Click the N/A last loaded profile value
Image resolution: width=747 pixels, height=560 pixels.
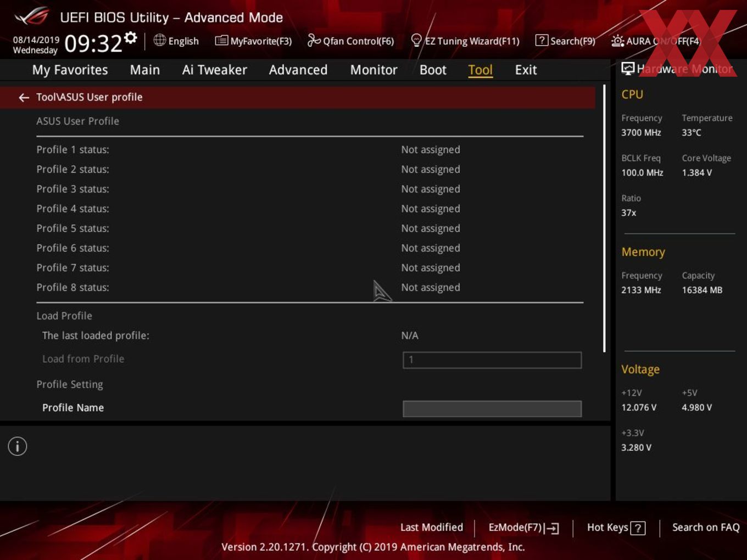(410, 335)
